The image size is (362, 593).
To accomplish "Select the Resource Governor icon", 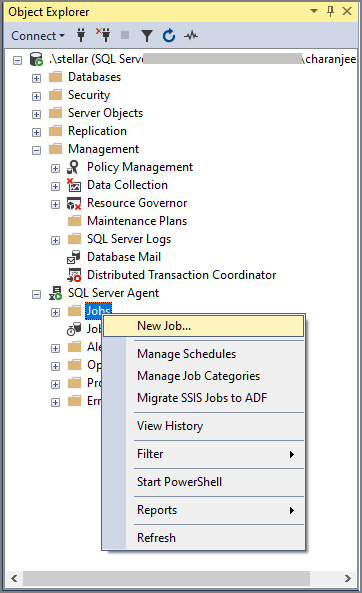I will click(x=74, y=203).
